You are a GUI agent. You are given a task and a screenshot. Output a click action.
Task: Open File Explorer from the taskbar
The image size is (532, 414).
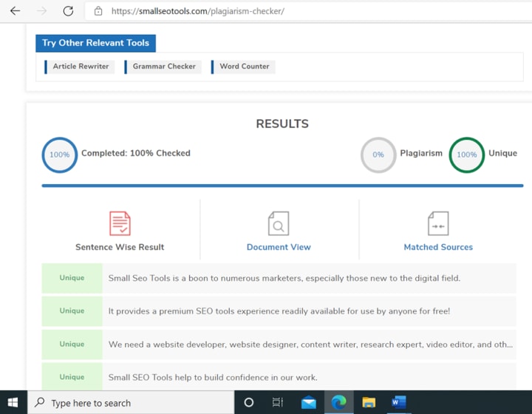pyautogui.click(x=369, y=402)
